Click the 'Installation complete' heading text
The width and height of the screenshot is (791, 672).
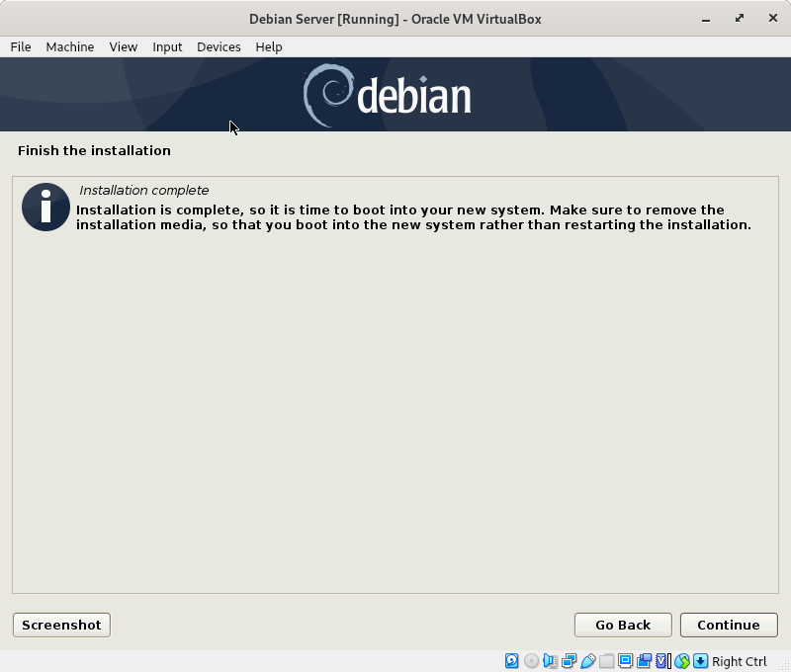[144, 191]
